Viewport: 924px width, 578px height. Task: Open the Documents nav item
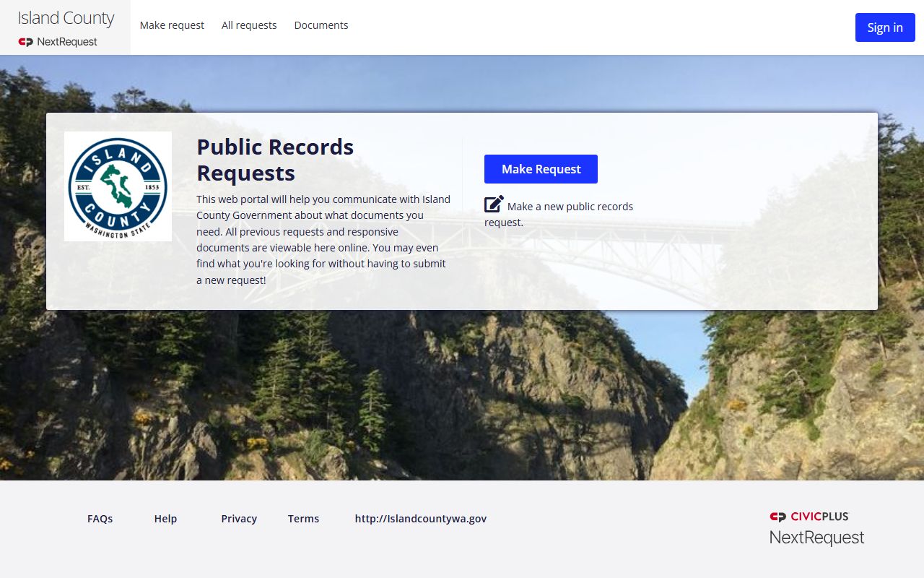(x=321, y=25)
